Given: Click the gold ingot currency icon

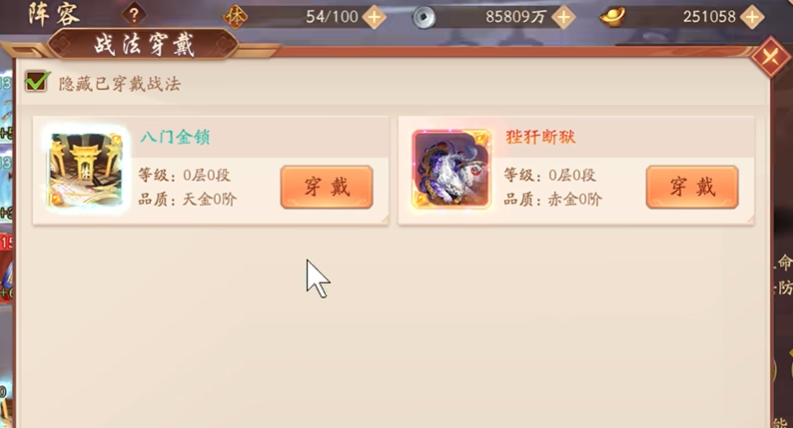Looking at the screenshot, I should pyautogui.click(x=612, y=17).
